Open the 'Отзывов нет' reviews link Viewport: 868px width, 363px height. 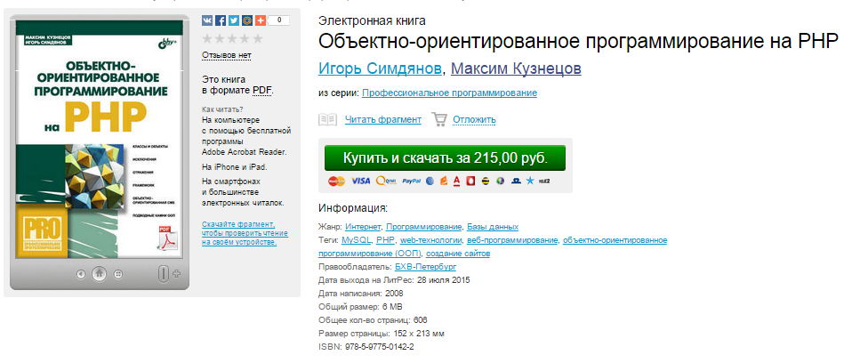tap(227, 55)
